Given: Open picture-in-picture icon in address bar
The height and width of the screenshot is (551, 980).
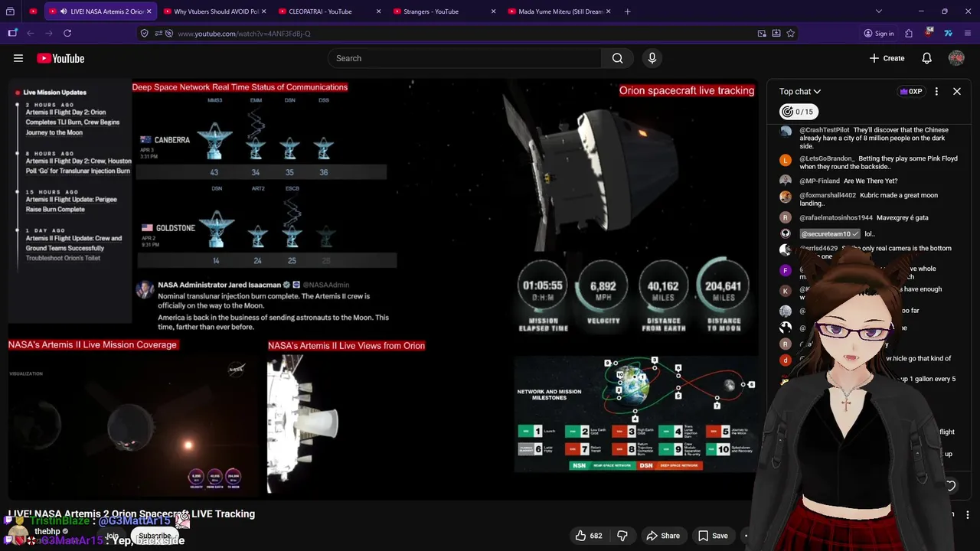Looking at the screenshot, I should [762, 34].
